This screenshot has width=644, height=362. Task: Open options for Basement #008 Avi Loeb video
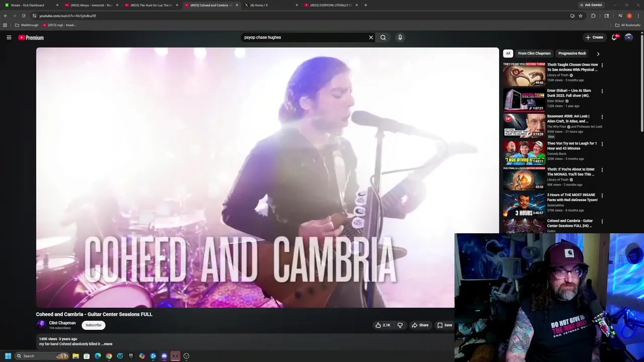pos(602,117)
